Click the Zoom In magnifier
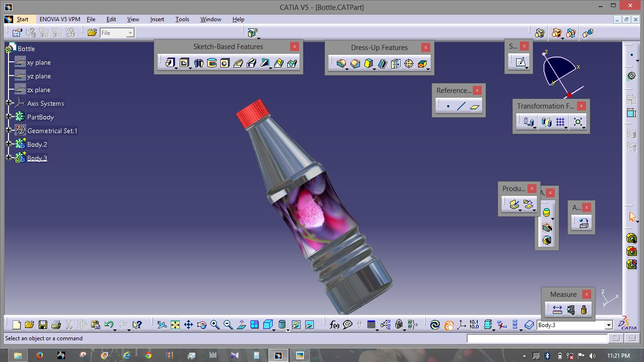This screenshot has height=362, width=644. coord(215,325)
